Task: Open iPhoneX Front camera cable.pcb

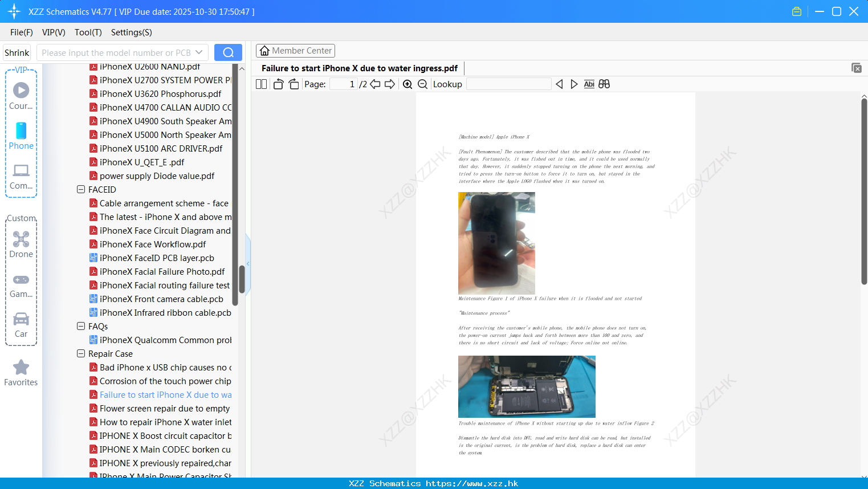Action: click(x=161, y=299)
